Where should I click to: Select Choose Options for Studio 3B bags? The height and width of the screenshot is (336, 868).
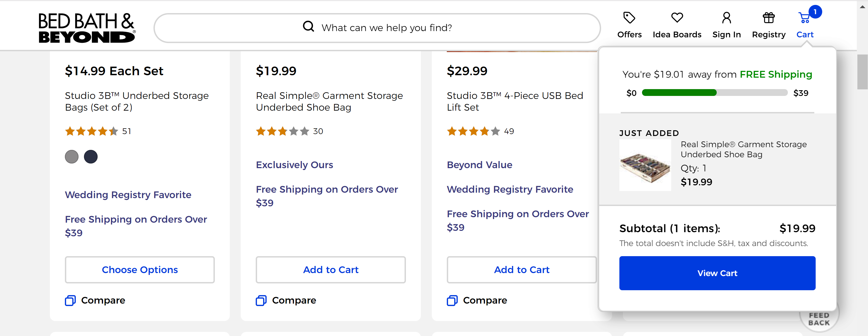[140, 270]
